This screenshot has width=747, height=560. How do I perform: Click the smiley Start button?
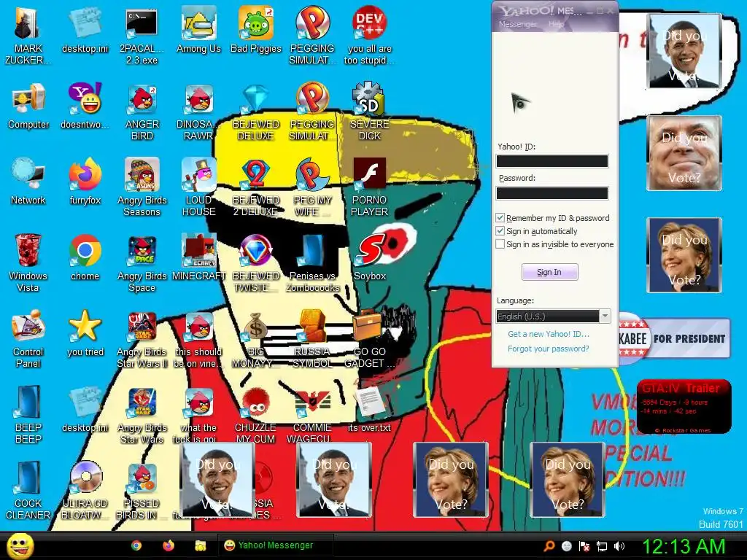click(x=20, y=545)
